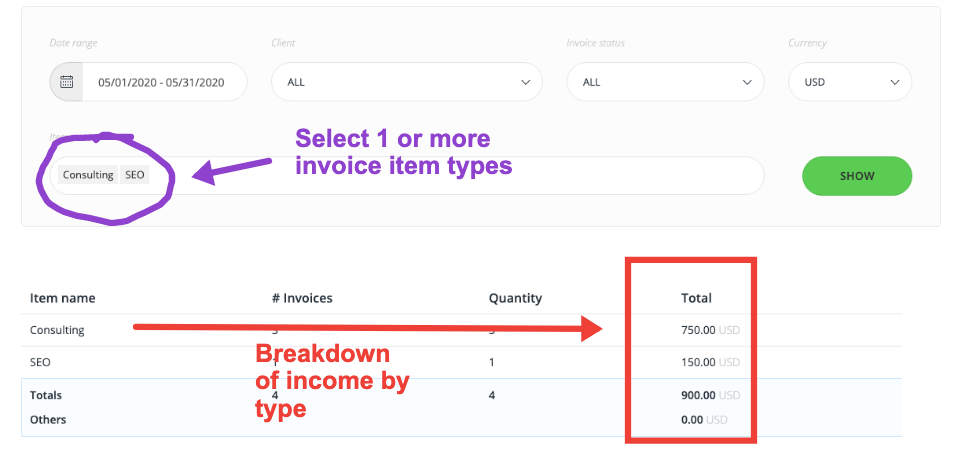Expand the Client dropdown
The image size is (954, 450).
[406, 82]
